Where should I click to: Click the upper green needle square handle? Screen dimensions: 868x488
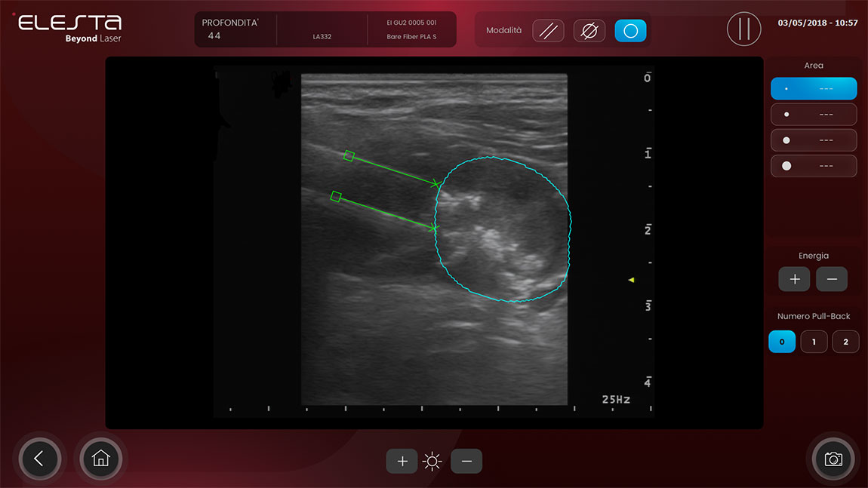[x=349, y=156]
